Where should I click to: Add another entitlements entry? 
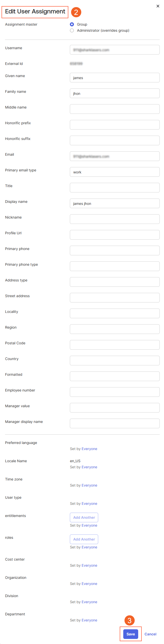click(x=84, y=517)
